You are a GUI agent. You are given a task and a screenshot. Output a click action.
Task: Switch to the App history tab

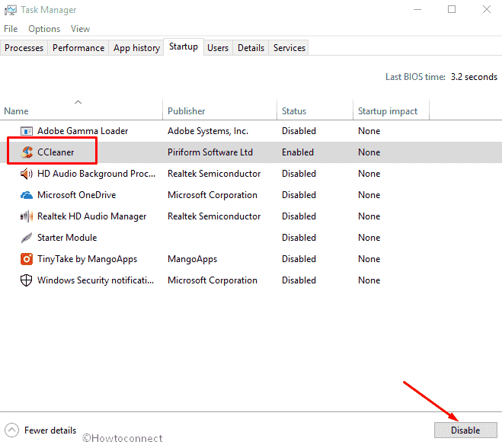136,48
